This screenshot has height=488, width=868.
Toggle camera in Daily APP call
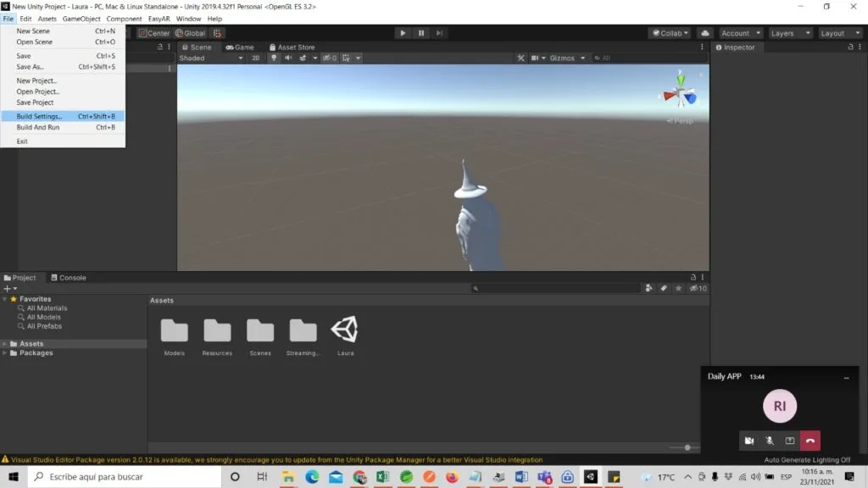click(x=749, y=441)
